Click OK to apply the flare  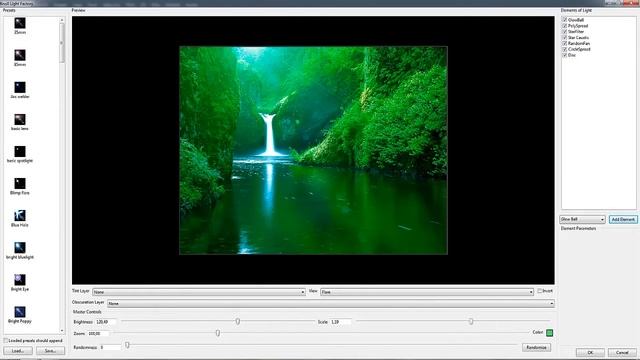(590, 352)
